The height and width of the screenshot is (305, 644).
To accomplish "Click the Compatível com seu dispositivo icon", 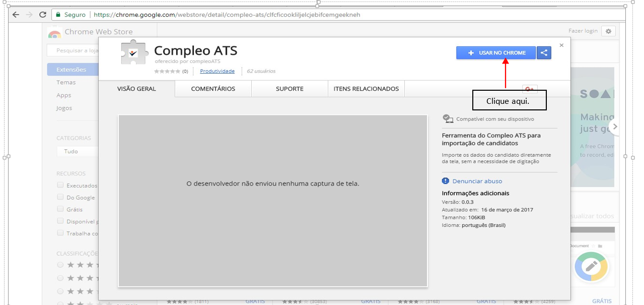I will [x=448, y=119].
